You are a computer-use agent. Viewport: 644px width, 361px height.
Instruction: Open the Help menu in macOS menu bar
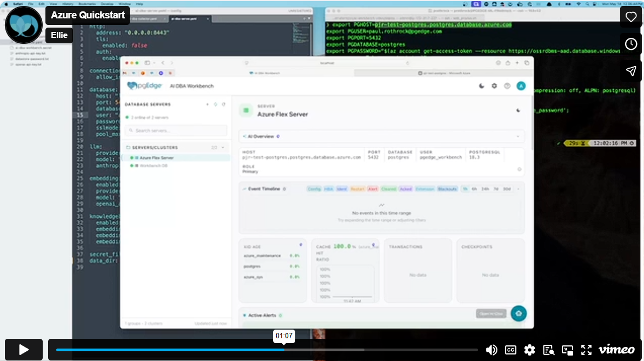(140, 4)
